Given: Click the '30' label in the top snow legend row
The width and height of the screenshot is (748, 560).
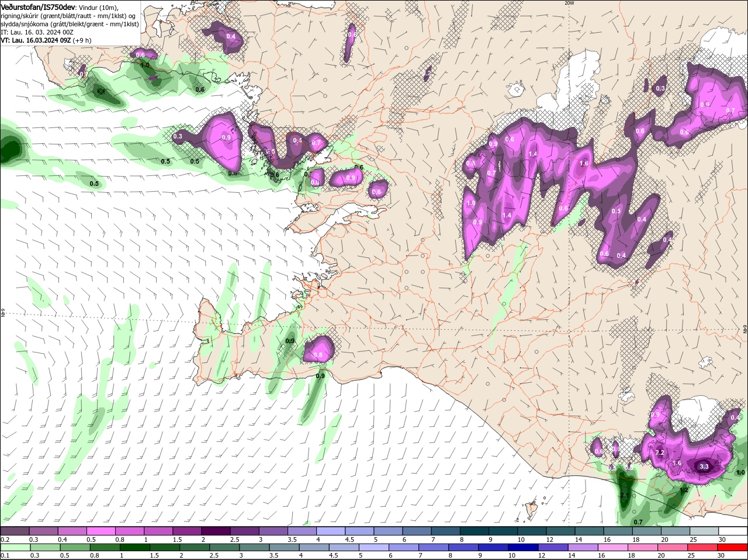Looking at the screenshot, I should click(722, 540).
